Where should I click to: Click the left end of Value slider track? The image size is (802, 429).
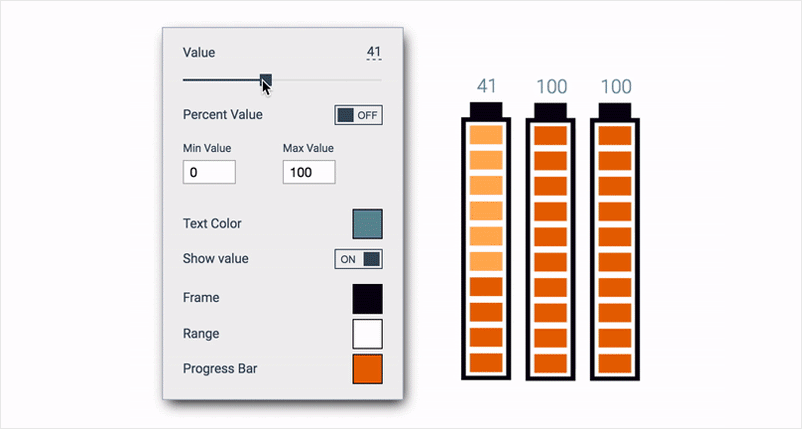coord(185,79)
